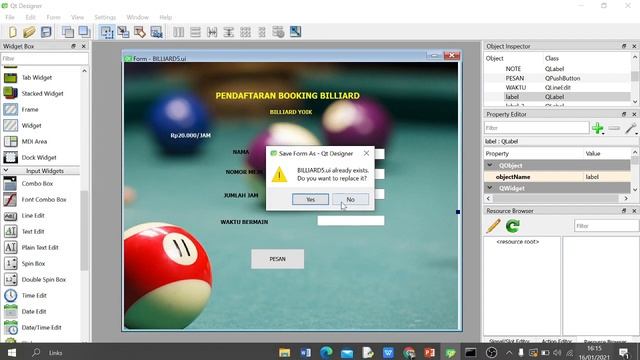Open the Edit menu
640x360 pixels.
(31, 17)
